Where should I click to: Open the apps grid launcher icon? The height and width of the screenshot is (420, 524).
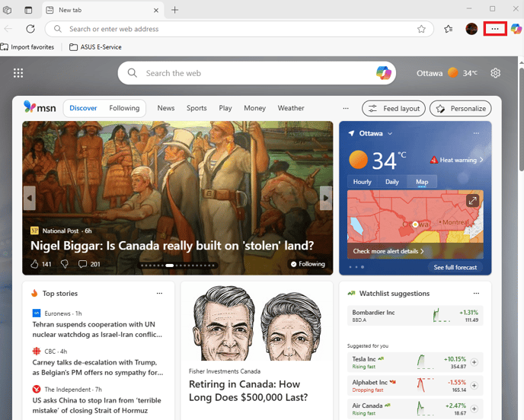pyautogui.click(x=18, y=73)
